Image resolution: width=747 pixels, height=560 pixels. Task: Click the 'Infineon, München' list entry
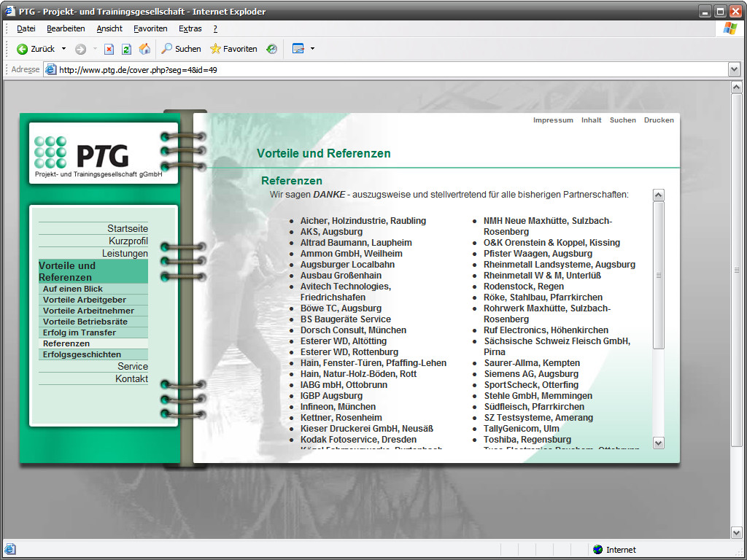coord(338,407)
